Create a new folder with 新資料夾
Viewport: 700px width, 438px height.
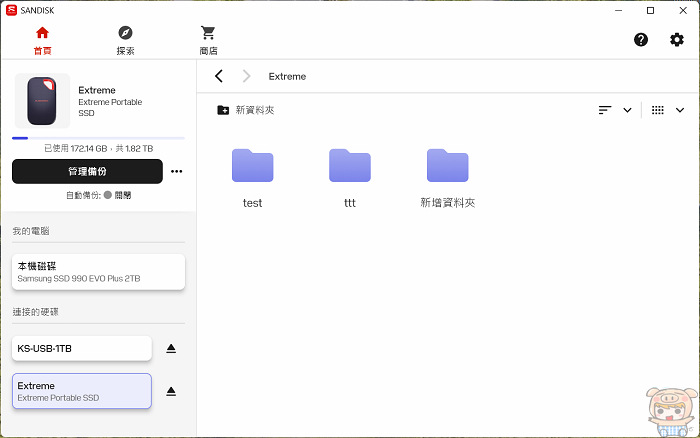tap(246, 110)
